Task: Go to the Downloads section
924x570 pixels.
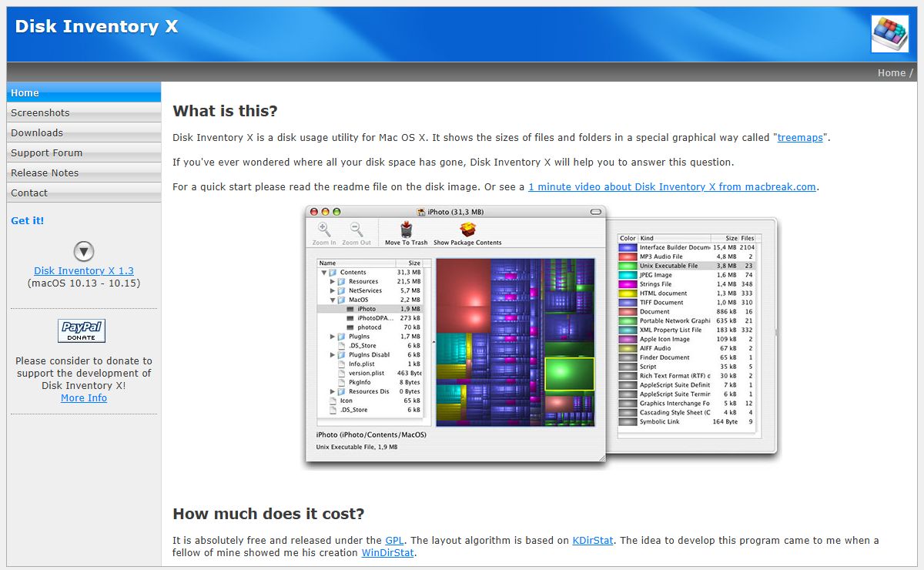Action: 84,132
